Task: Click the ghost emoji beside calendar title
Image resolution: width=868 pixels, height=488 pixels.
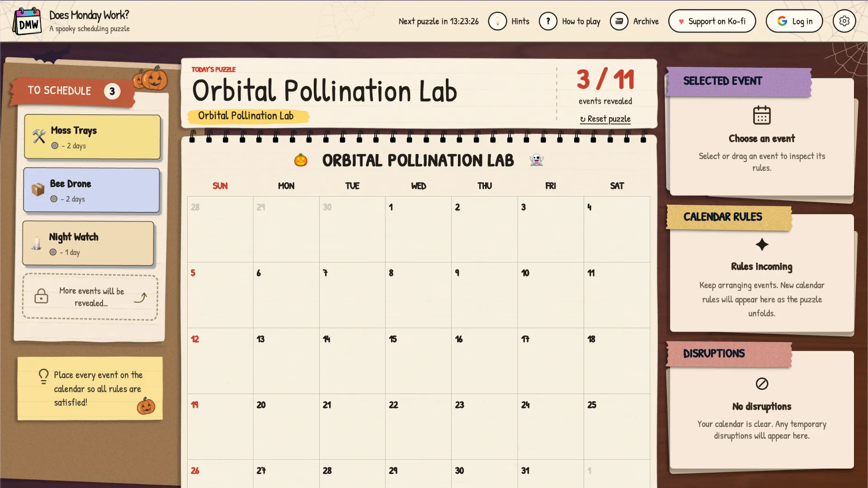Action: [537, 160]
